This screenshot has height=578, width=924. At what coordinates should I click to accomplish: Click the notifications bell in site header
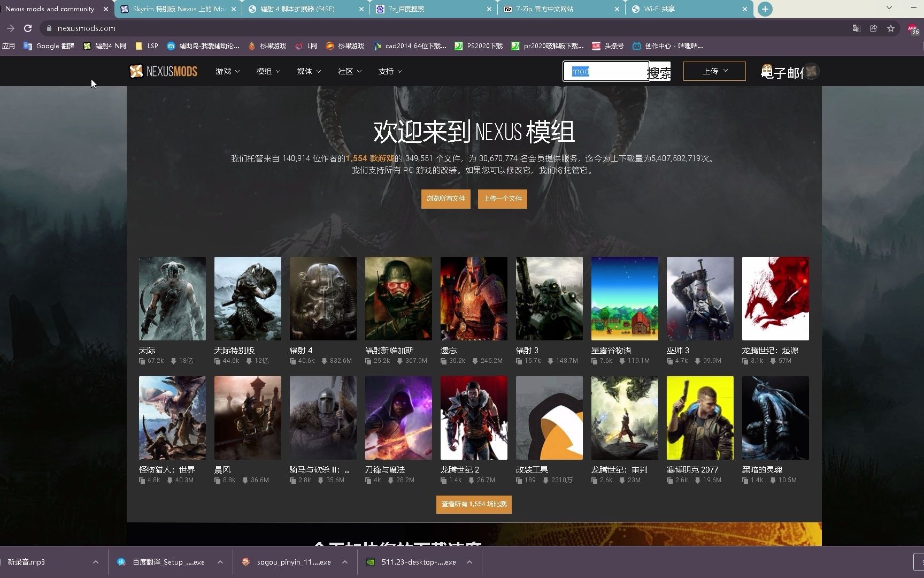click(767, 71)
